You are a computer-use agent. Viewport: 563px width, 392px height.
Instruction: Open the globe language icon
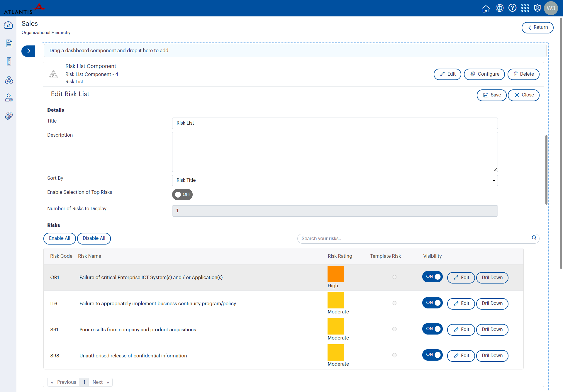[x=499, y=8]
